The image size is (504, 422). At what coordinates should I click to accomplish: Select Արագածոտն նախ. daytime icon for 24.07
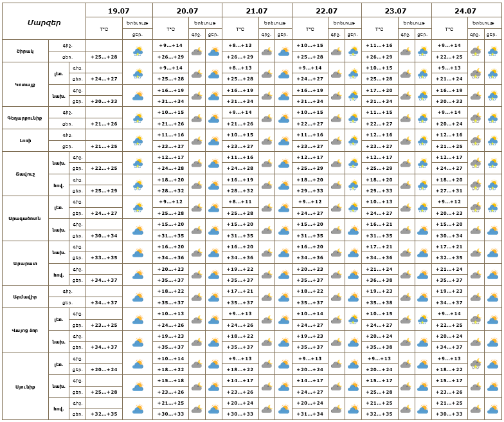pyautogui.click(x=492, y=230)
